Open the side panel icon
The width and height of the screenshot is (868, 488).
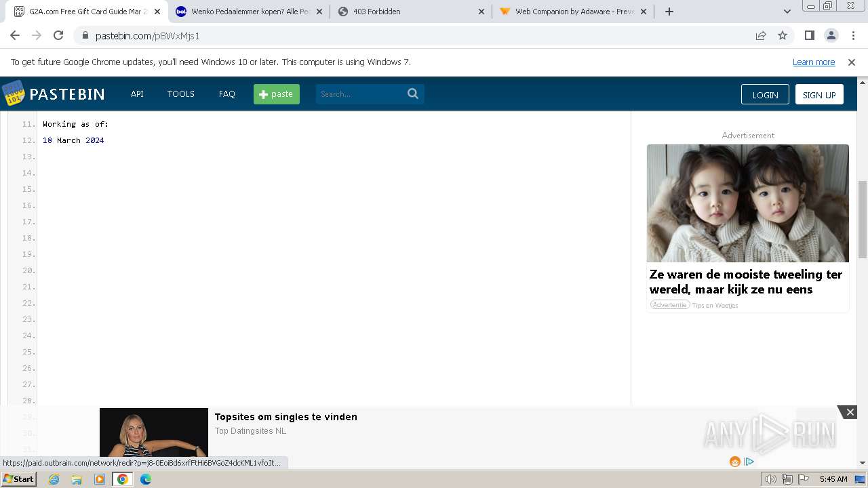809,35
